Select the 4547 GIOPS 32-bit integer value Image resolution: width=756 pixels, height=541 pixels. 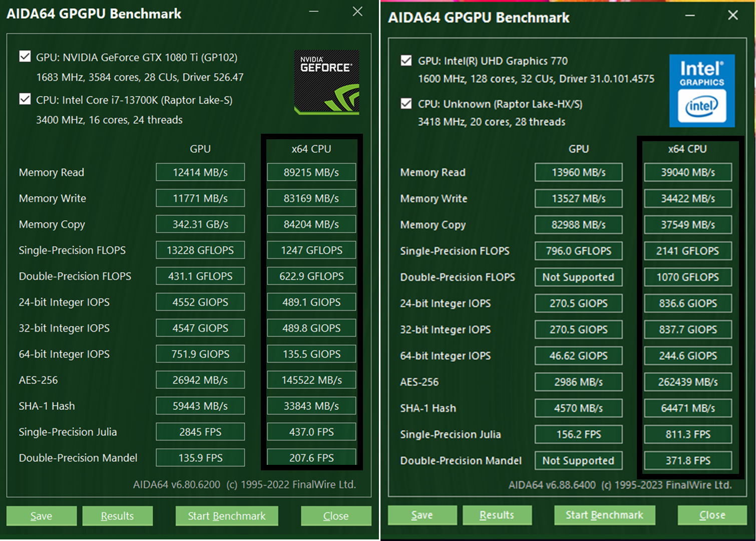coord(200,328)
